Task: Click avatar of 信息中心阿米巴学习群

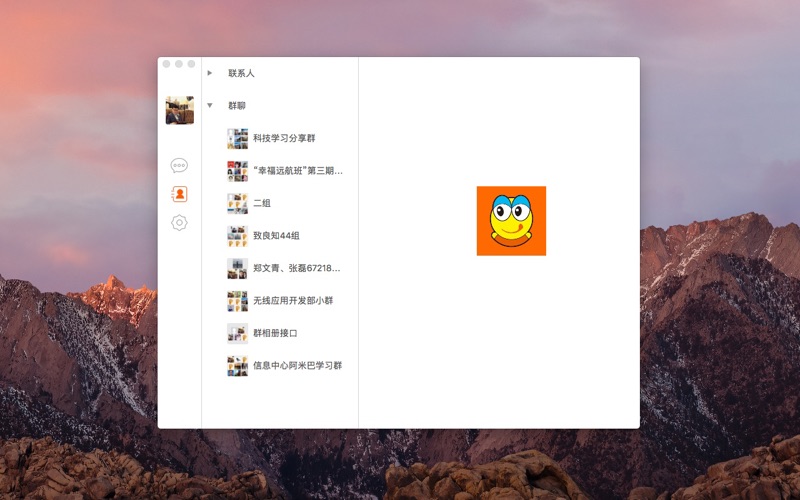Action: (237, 366)
